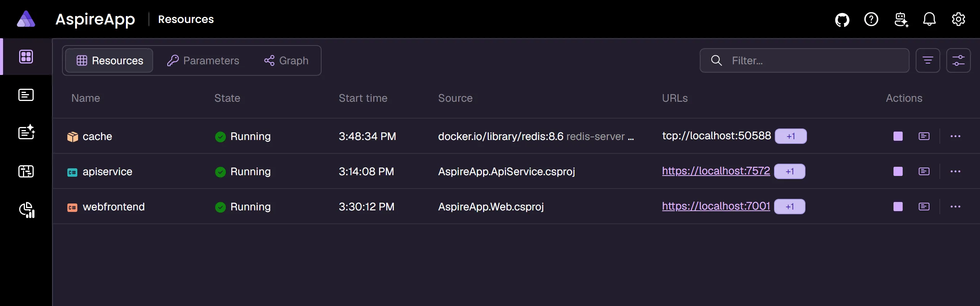Viewport: 980px width, 306px height.
Task: Stop the apiservice resource
Action: tap(898, 171)
